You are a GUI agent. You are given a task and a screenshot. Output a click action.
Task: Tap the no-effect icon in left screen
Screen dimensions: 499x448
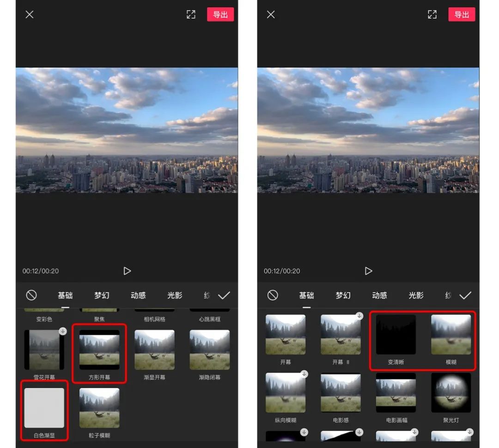tap(31, 295)
